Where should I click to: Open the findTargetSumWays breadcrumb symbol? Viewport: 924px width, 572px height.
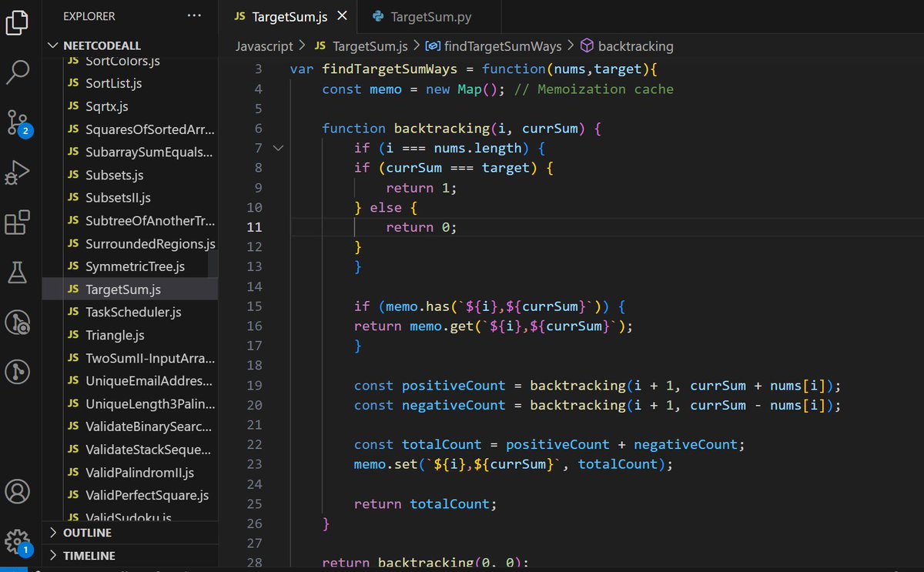click(x=493, y=46)
